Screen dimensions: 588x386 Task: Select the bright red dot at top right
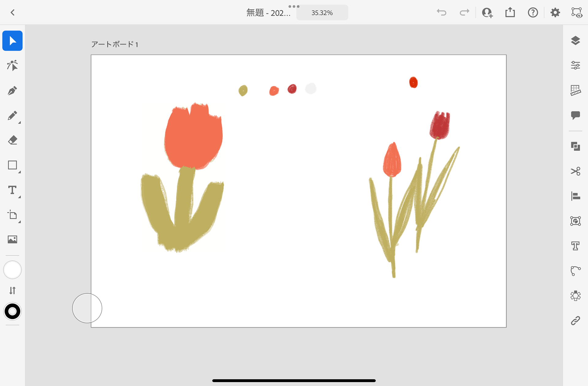pyautogui.click(x=413, y=82)
